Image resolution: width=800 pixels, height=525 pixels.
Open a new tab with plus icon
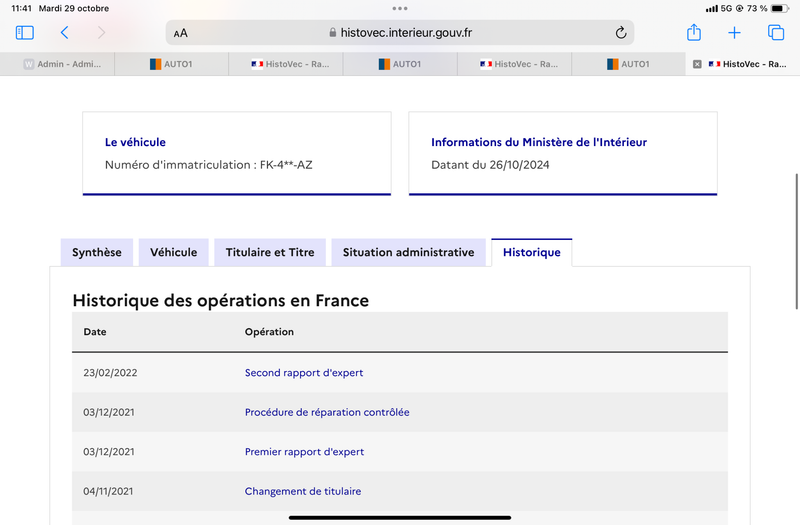(x=734, y=33)
